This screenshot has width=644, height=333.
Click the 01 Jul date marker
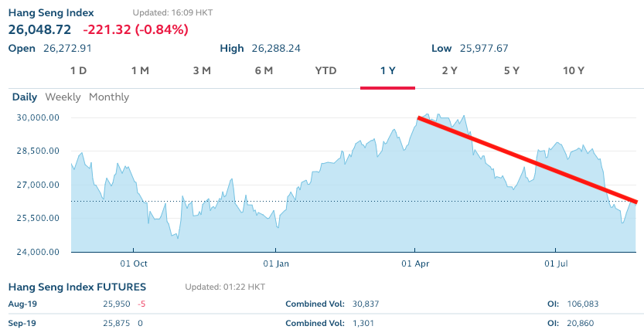click(555, 262)
